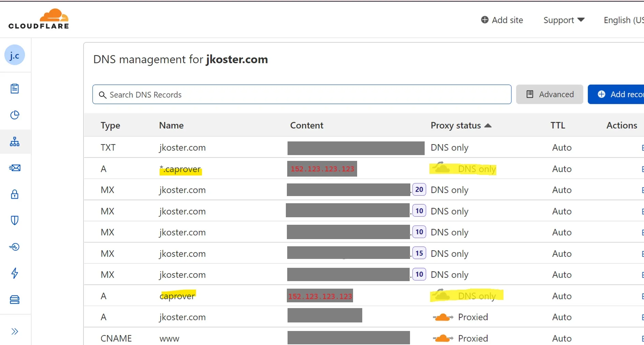
Task: Click the Advanced filter button
Action: coord(550,94)
